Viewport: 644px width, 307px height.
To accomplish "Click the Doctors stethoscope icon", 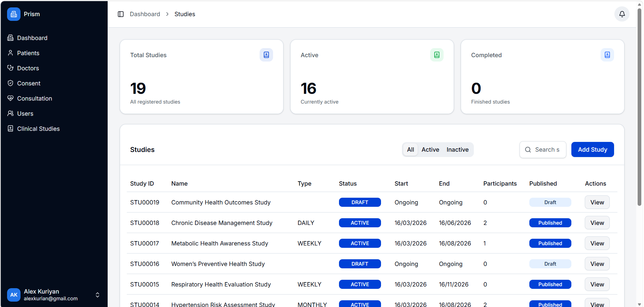I will tap(10, 68).
